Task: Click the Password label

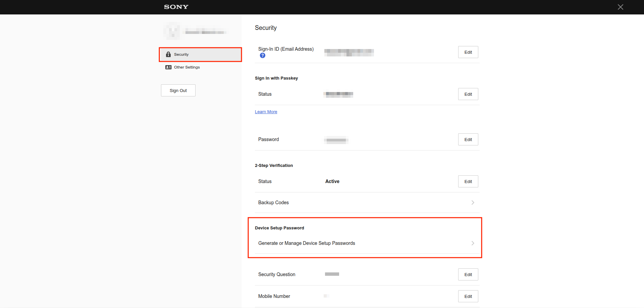Action: tap(268, 139)
